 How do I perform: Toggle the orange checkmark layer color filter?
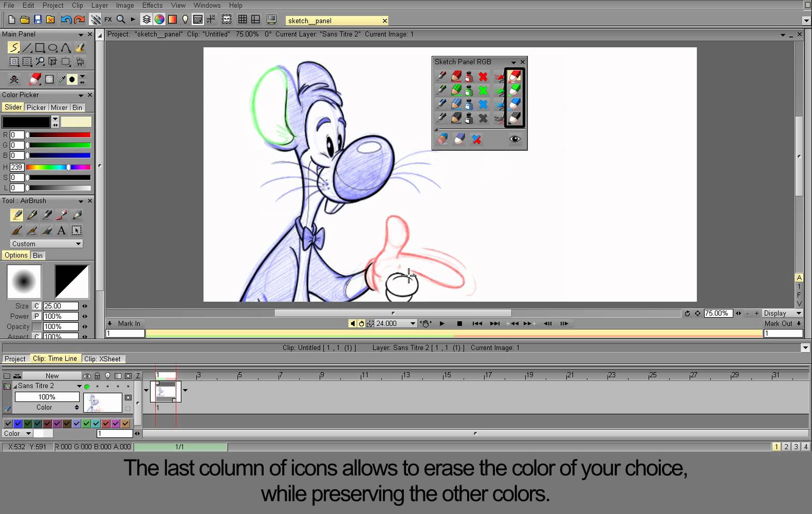(125, 423)
